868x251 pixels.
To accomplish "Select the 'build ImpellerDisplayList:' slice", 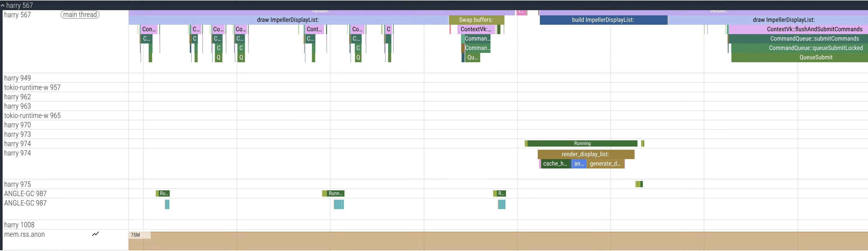I will (603, 20).
